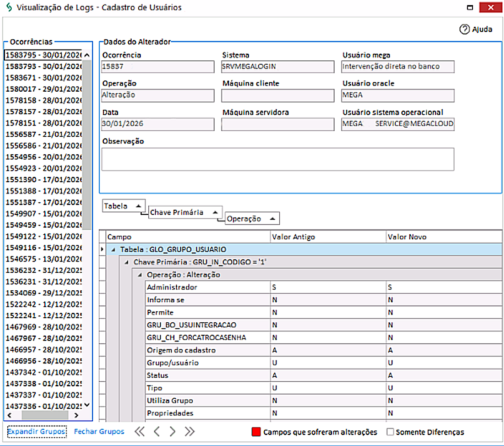Image resolution: width=504 pixels, height=446 pixels.
Task: Select occurrence 1583793 in the list
Action: [x=44, y=66]
